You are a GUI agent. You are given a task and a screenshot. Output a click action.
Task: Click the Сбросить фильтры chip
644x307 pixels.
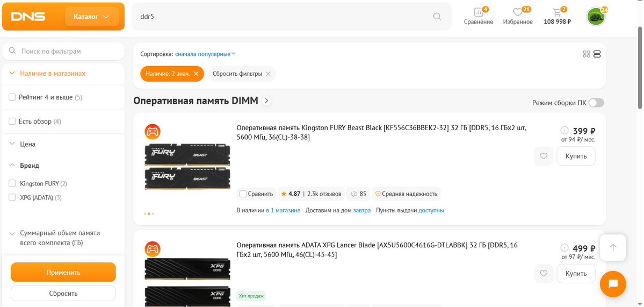coord(242,74)
